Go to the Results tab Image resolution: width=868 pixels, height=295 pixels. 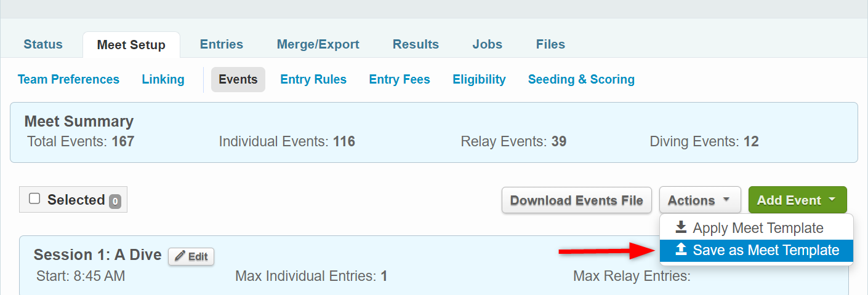[416, 44]
